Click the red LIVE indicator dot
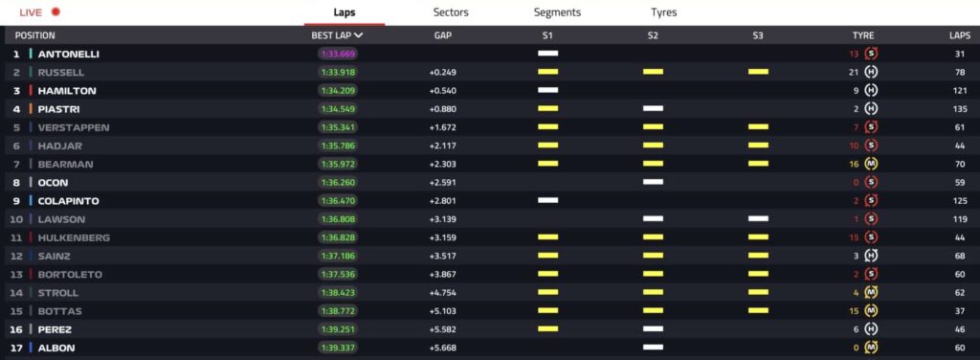 coord(56,11)
